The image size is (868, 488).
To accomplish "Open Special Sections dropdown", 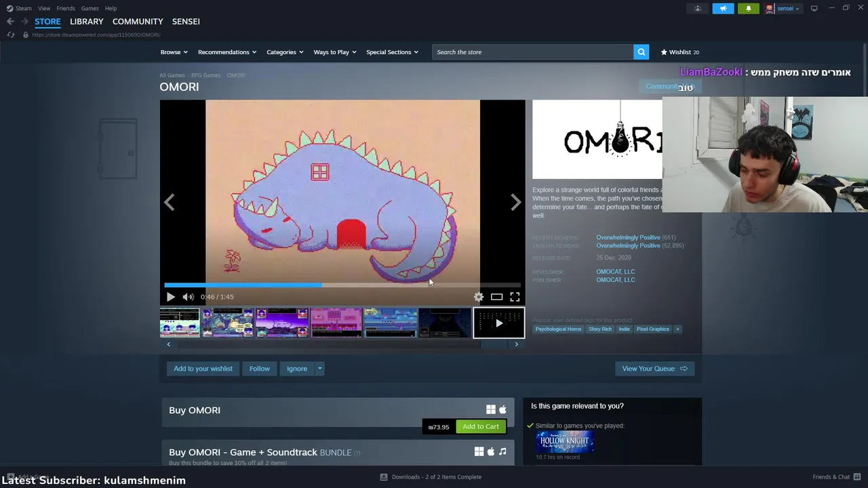I will coord(393,52).
